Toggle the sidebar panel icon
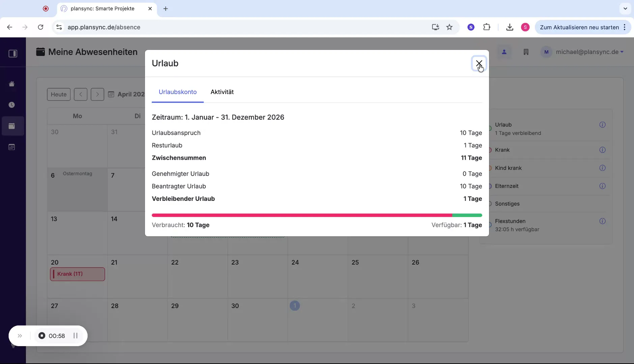The width and height of the screenshot is (634, 364). coord(13,54)
